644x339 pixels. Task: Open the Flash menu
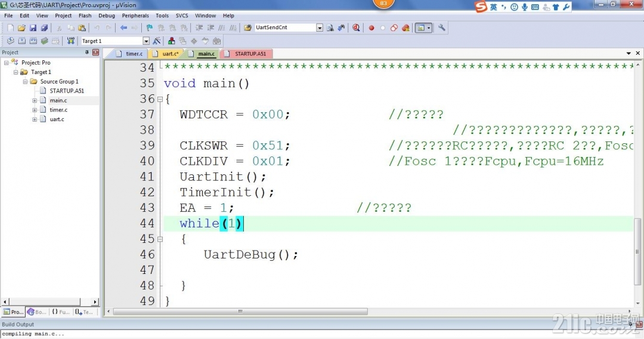coord(85,16)
